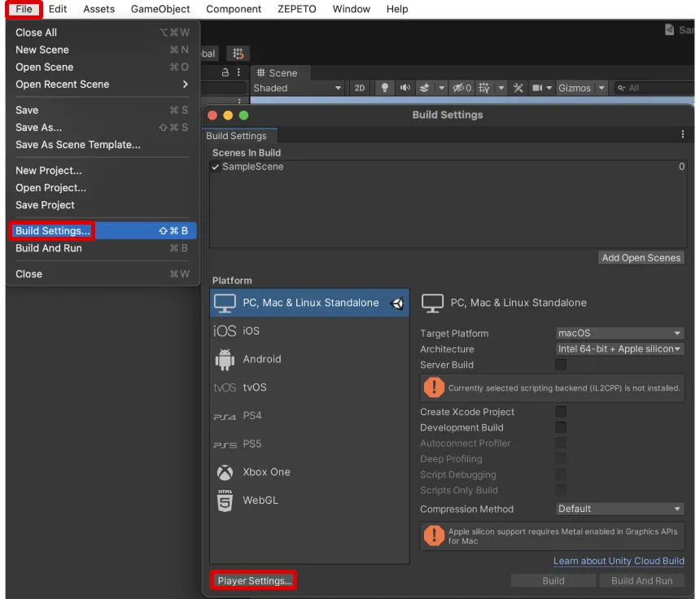
Task: Toggle grid snapping icon in toolbar
Action: pos(238,54)
